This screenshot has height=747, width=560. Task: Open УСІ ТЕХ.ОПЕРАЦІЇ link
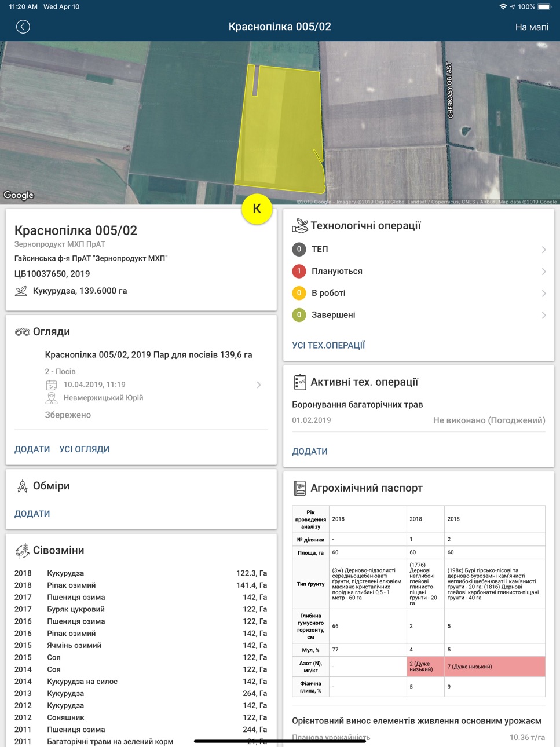pyautogui.click(x=328, y=346)
